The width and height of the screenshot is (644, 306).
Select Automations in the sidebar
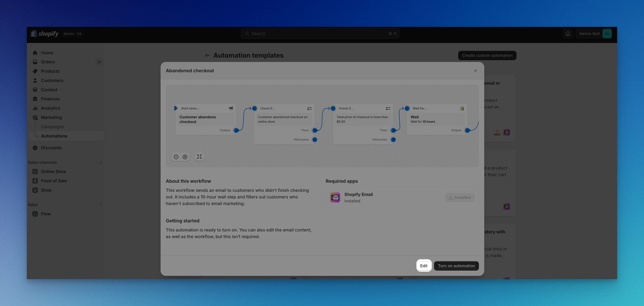pos(67,136)
